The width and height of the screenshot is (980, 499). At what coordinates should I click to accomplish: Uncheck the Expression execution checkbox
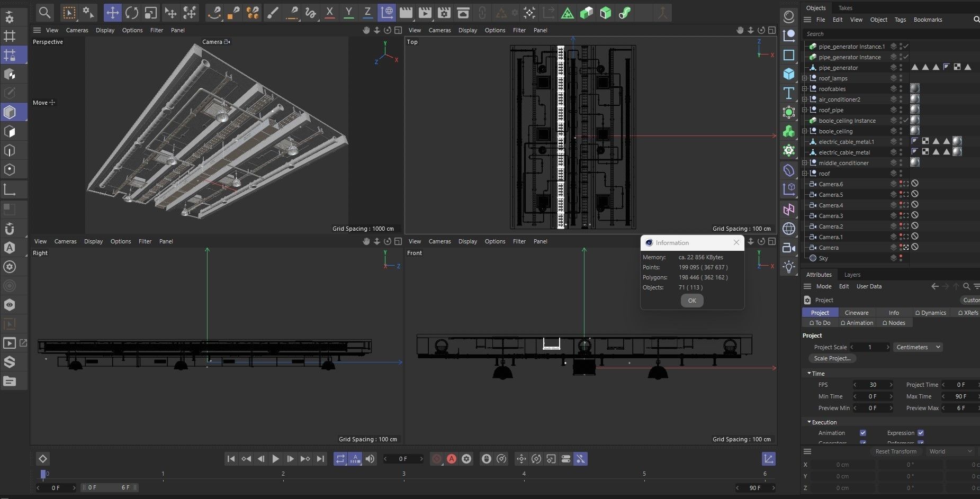[x=921, y=433]
